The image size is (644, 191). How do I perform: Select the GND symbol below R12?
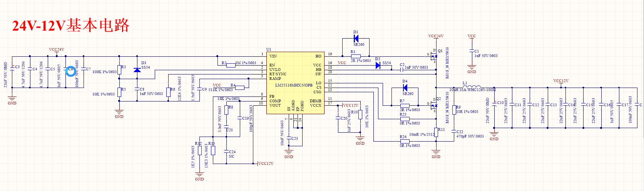(199, 176)
